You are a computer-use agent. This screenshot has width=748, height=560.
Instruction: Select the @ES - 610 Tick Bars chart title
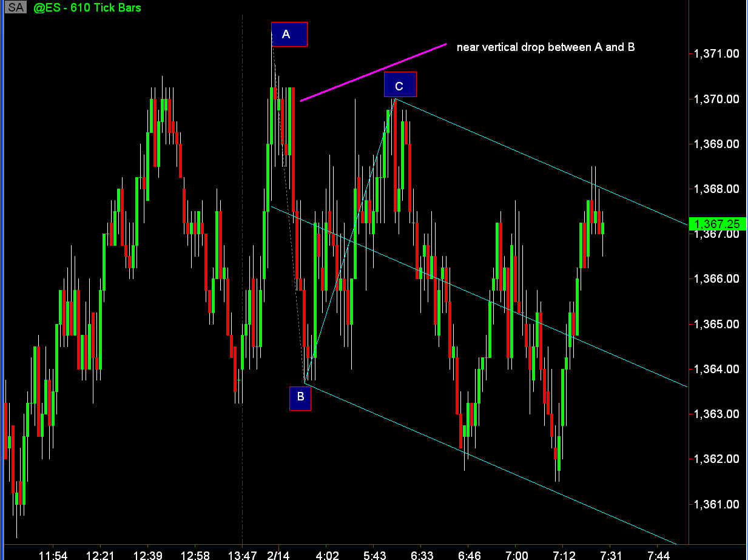coord(87,8)
